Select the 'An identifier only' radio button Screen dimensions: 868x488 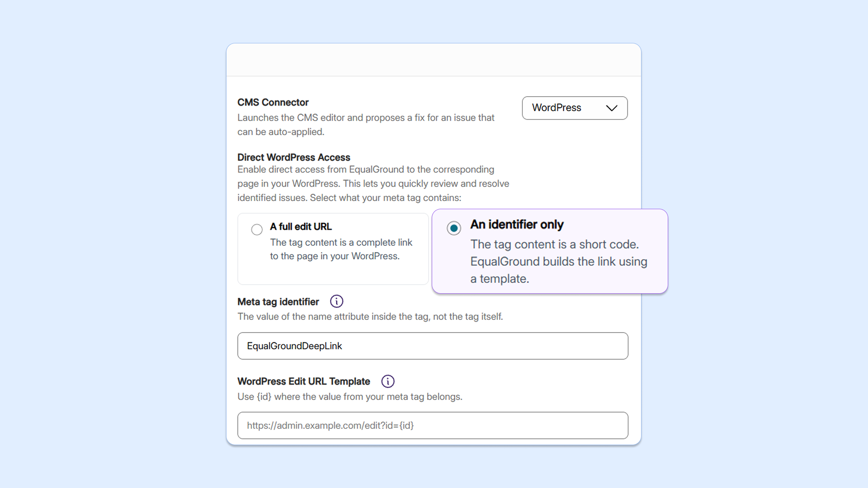click(x=454, y=228)
